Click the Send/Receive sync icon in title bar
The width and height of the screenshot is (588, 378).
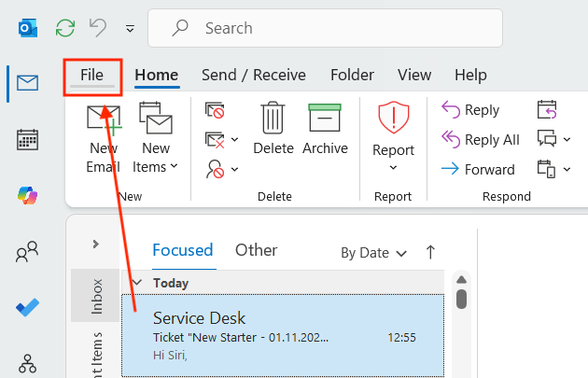[x=65, y=29]
